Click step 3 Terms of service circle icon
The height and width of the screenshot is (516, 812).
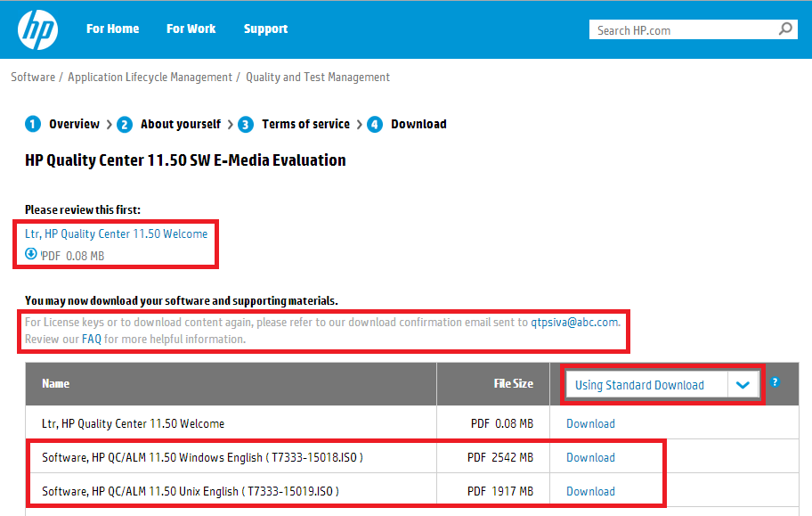click(x=246, y=124)
